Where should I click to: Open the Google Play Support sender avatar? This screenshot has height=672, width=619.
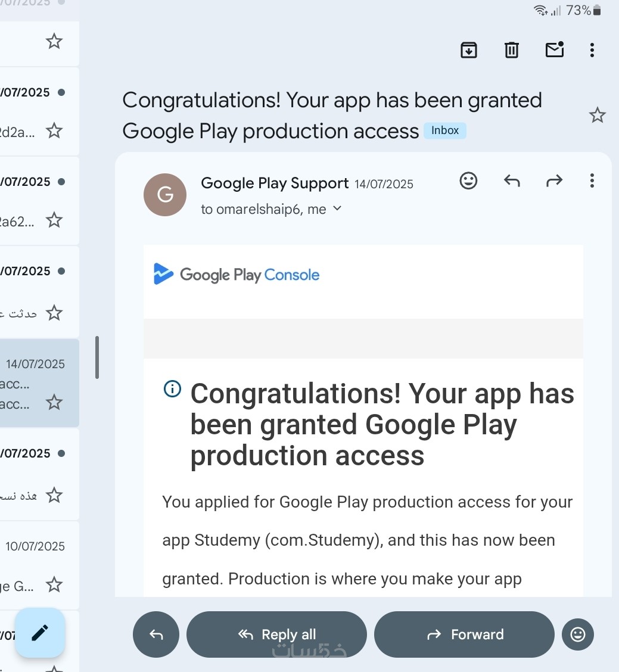tap(165, 195)
